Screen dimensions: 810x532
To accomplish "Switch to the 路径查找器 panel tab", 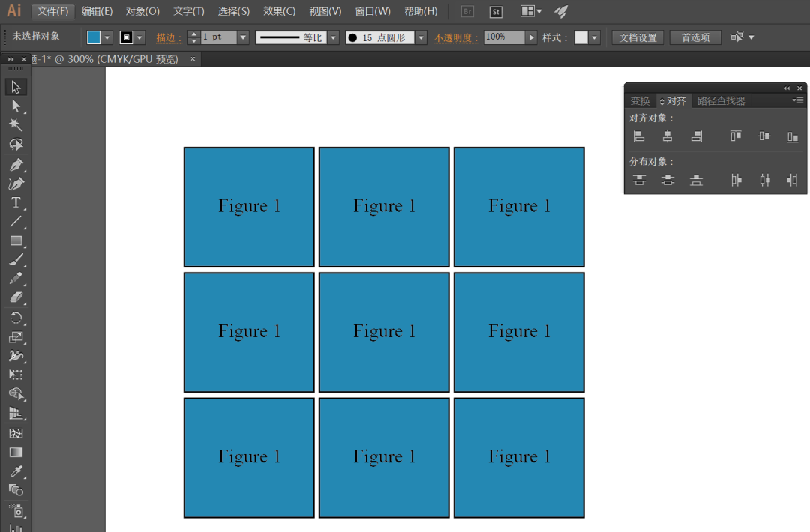I will point(721,101).
